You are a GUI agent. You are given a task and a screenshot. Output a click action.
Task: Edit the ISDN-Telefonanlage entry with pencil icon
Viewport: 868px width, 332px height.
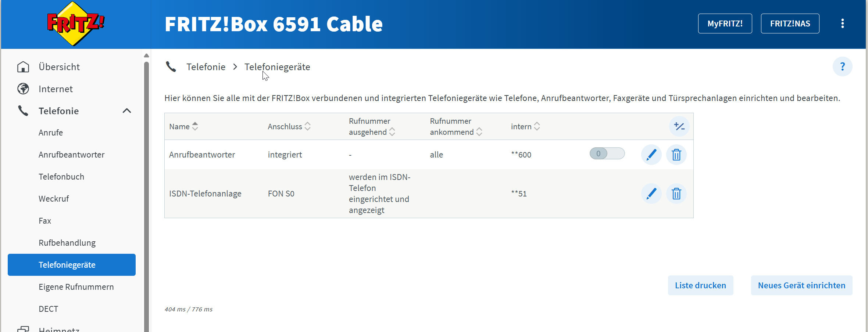pos(651,194)
